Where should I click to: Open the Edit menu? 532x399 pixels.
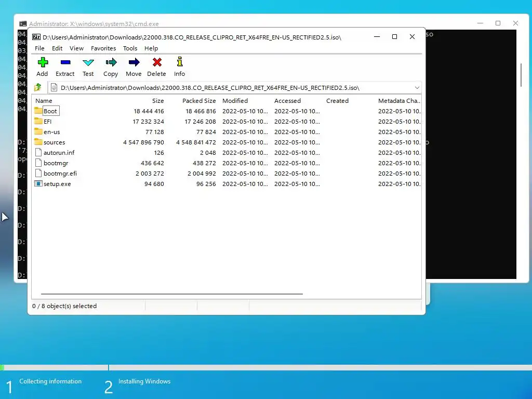click(57, 48)
